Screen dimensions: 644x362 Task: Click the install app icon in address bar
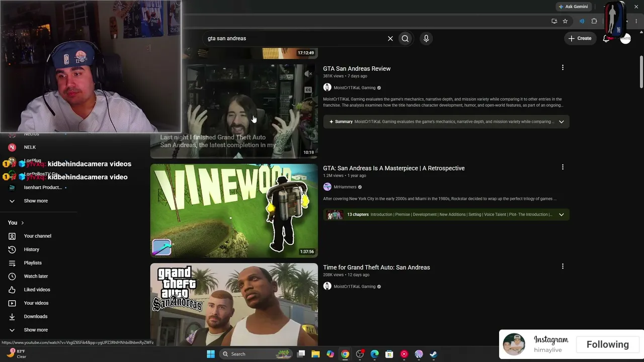tap(554, 21)
